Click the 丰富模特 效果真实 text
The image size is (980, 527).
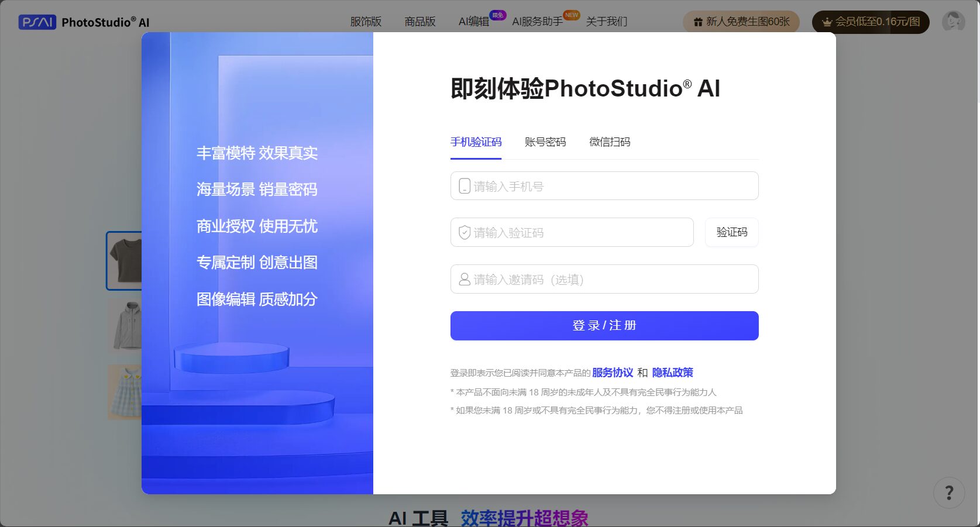coord(257,153)
